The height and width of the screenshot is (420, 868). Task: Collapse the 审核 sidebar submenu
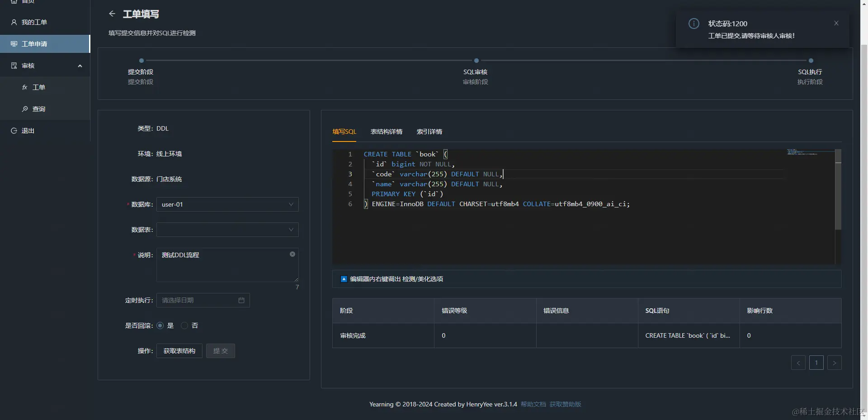(x=80, y=66)
